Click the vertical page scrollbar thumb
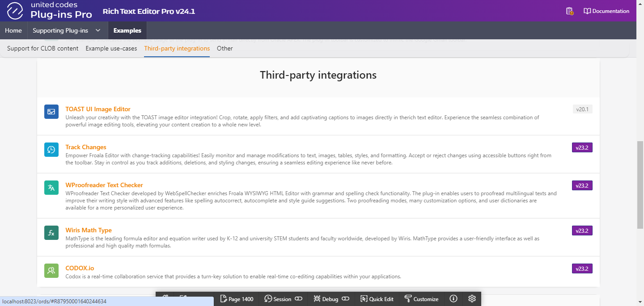 (640, 185)
